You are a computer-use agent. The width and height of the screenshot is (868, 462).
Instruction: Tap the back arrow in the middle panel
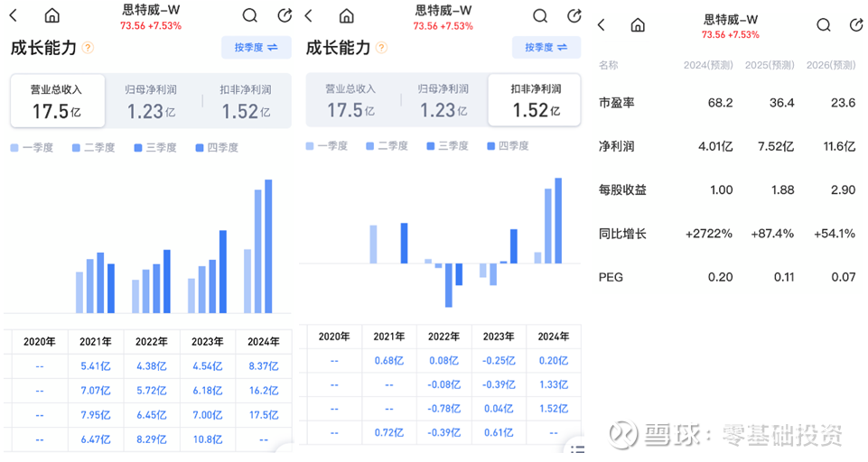point(309,15)
